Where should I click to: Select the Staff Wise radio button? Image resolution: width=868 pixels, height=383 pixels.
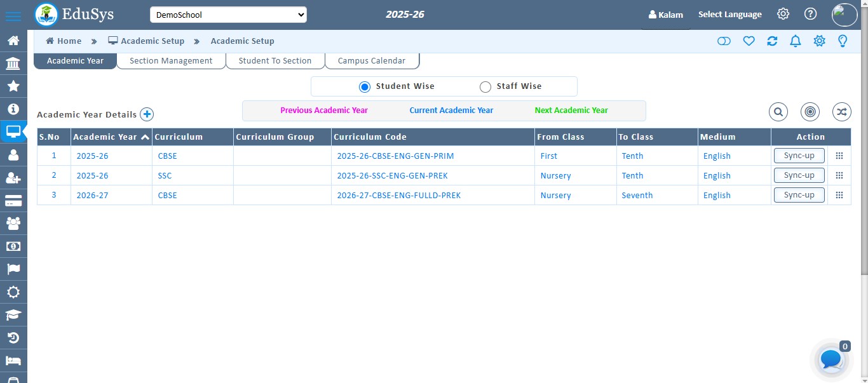pos(485,86)
